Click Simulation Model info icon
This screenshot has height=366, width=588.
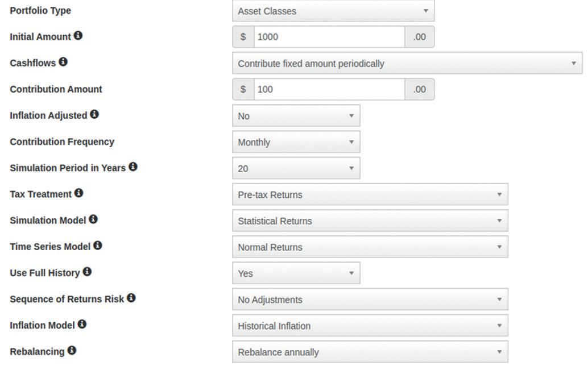(93, 219)
